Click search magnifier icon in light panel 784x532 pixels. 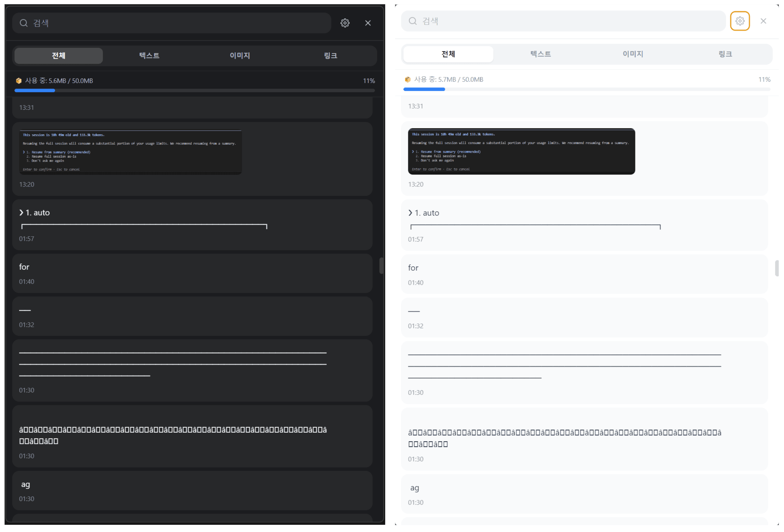(x=413, y=21)
